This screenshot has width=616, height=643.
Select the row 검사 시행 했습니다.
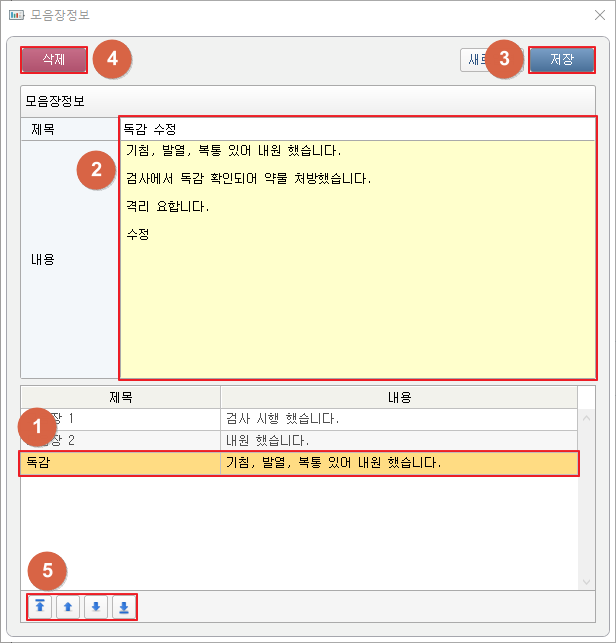298,418
